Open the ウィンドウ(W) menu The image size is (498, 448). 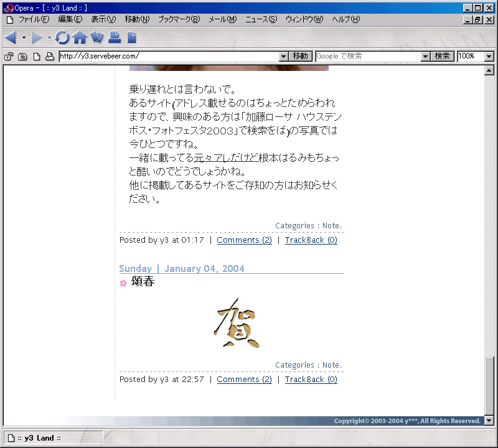pos(304,19)
